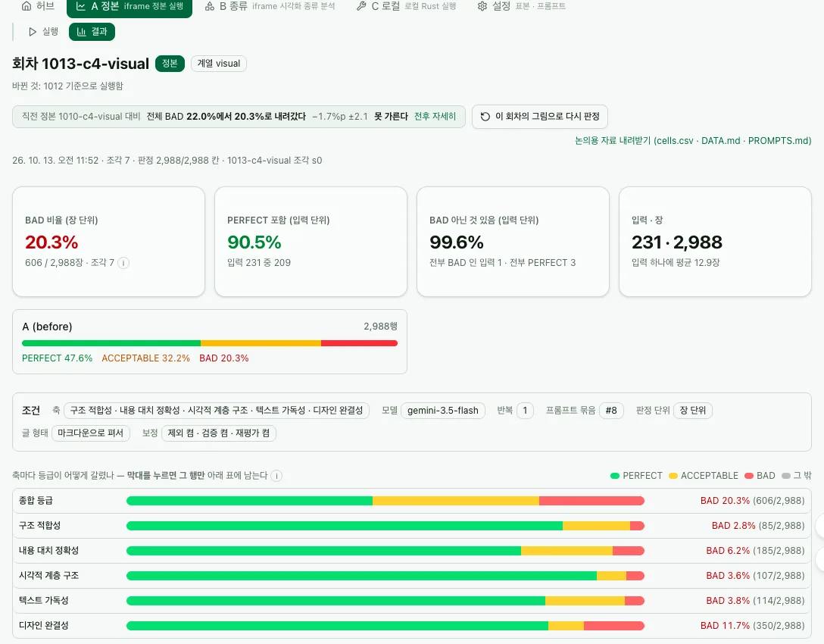Click the 프롬프트 묶음 #8 chip

tap(611, 411)
